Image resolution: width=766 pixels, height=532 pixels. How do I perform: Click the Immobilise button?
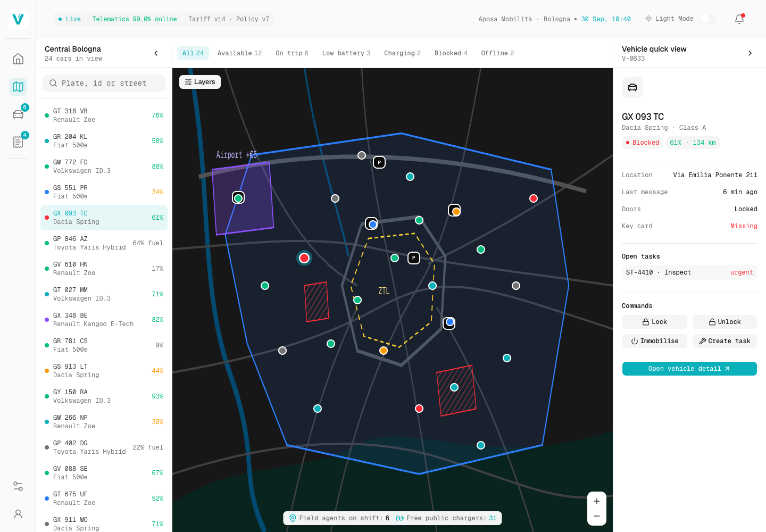click(655, 341)
